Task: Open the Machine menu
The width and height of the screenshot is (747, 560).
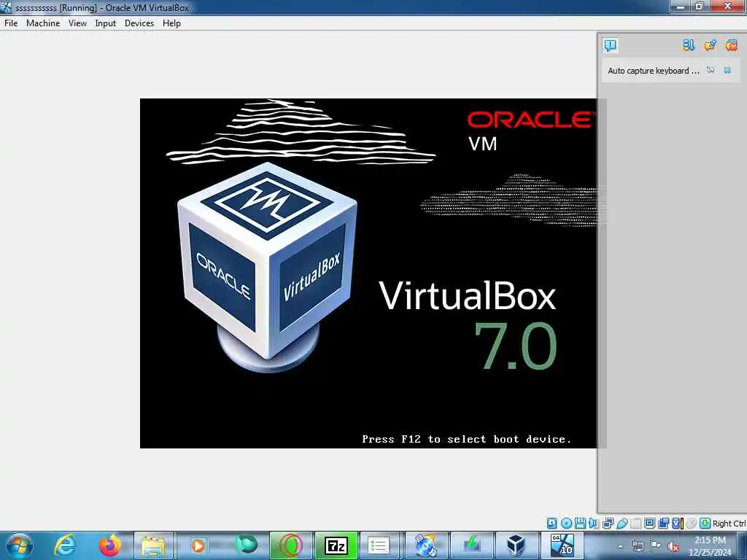Action: click(43, 23)
